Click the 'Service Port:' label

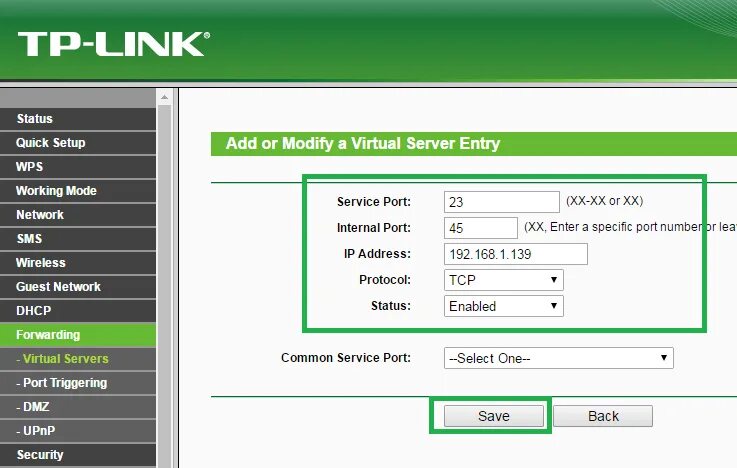coord(374,202)
